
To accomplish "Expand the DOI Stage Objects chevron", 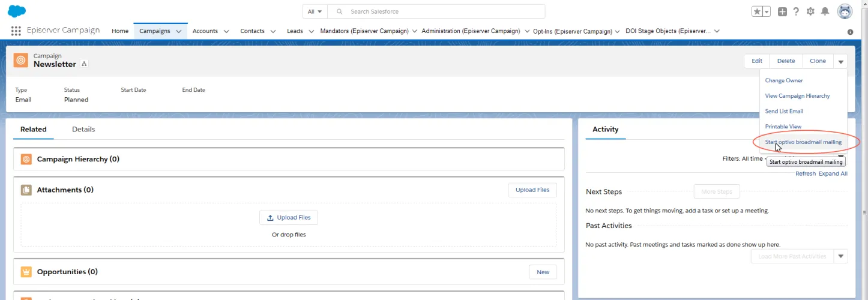I will pos(717,31).
